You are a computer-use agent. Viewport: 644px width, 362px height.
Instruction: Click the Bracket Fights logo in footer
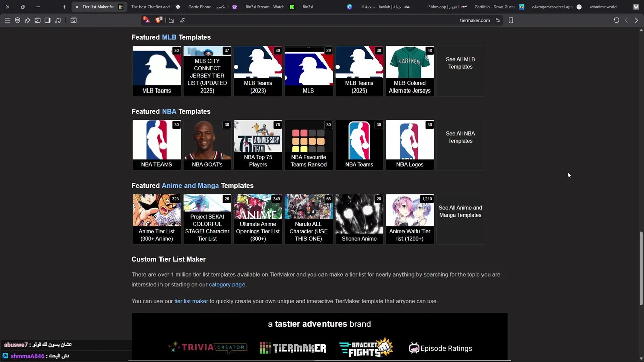click(x=366, y=347)
